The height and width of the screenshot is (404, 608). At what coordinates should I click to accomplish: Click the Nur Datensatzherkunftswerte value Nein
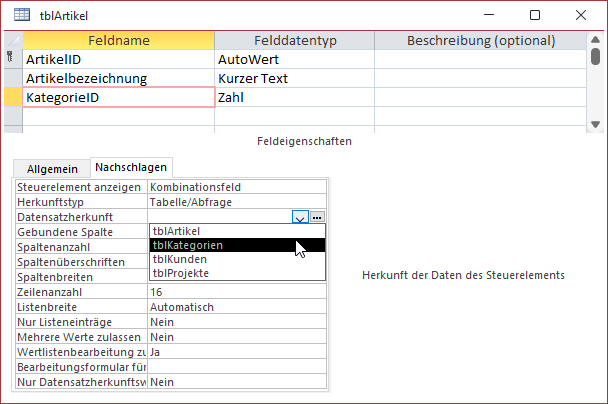point(237,382)
